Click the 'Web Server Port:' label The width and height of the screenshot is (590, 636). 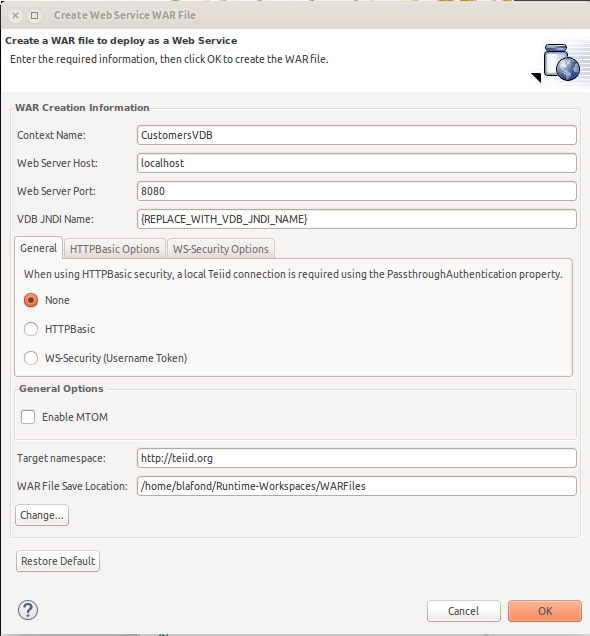(x=56, y=191)
